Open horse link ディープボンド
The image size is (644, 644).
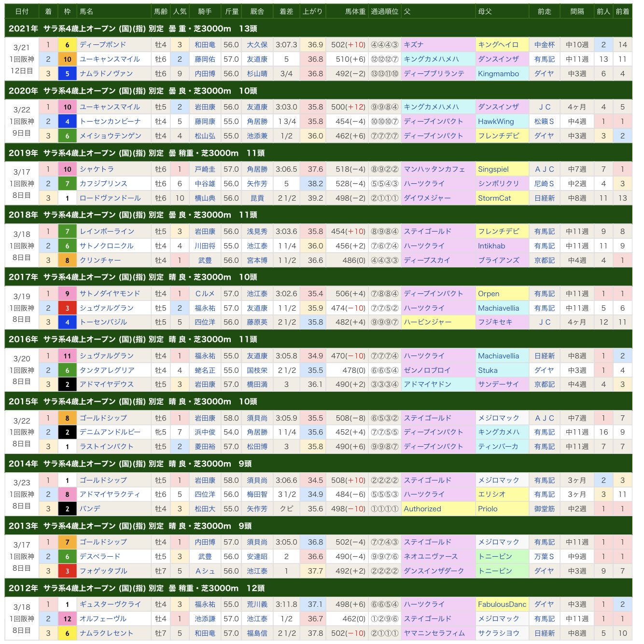[x=103, y=45]
